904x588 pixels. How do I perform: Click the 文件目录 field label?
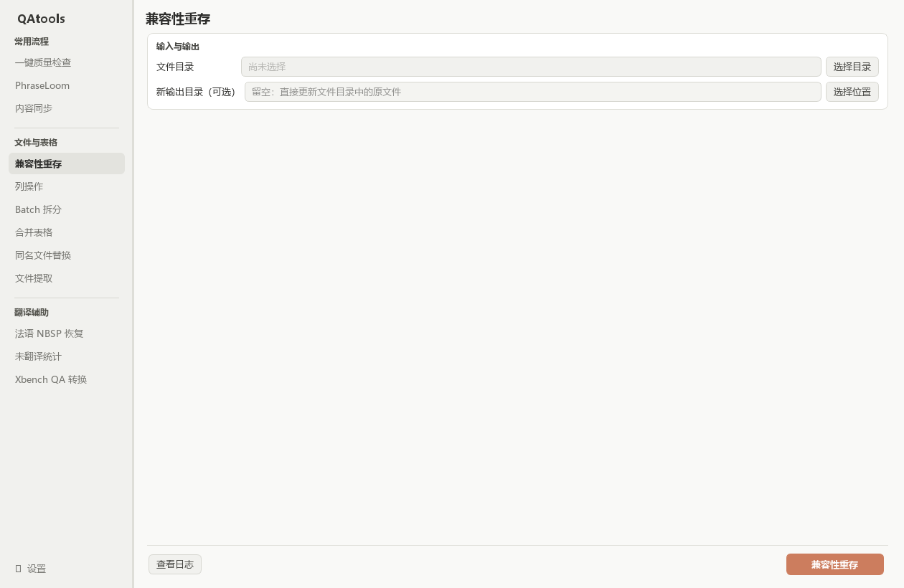(175, 67)
